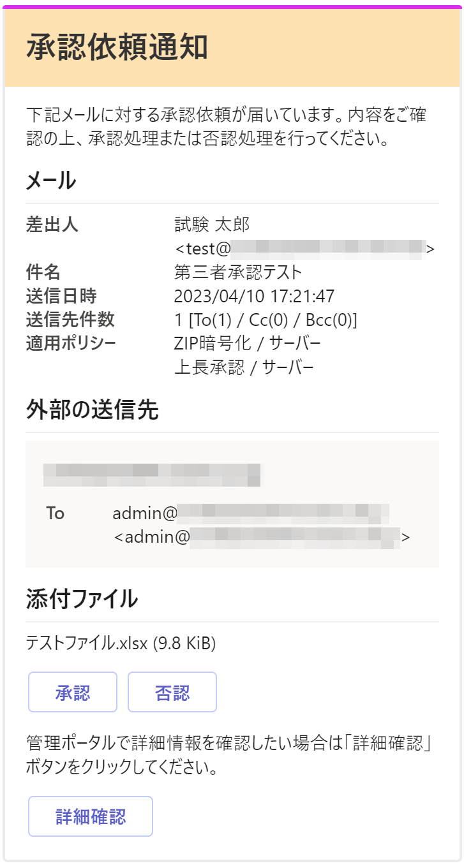Image resolution: width=464 pixels, height=868 pixels.
Task: Click the To label in recipients box
Action: [56, 513]
